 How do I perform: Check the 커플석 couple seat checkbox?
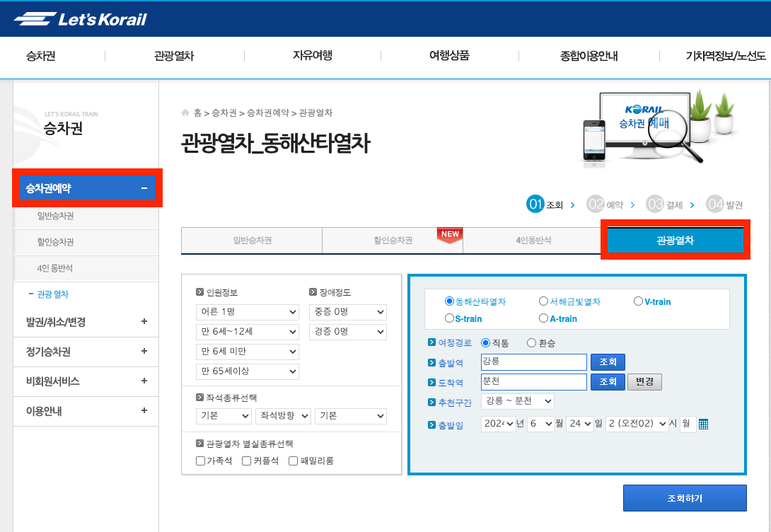(248, 461)
